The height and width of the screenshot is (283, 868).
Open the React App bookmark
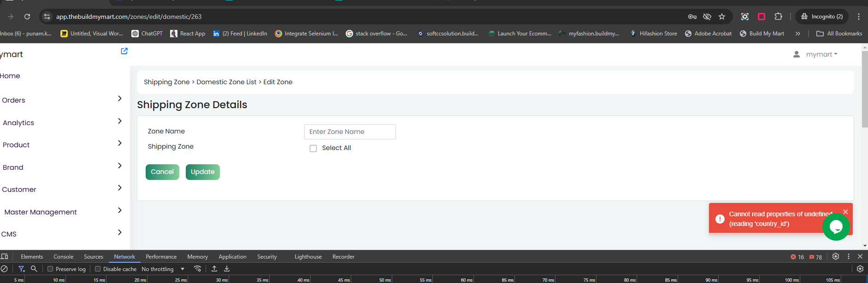pyautogui.click(x=188, y=34)
